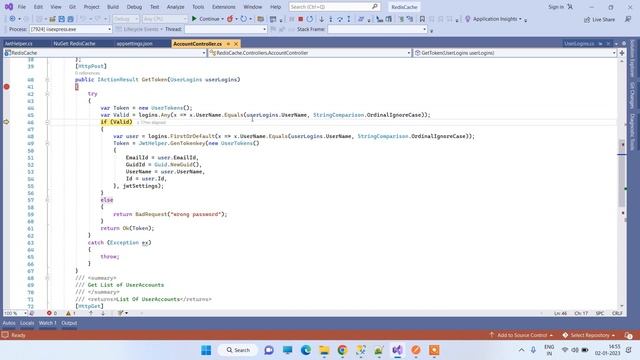Click the Hot Reload flame icon

tap(230, 19)
